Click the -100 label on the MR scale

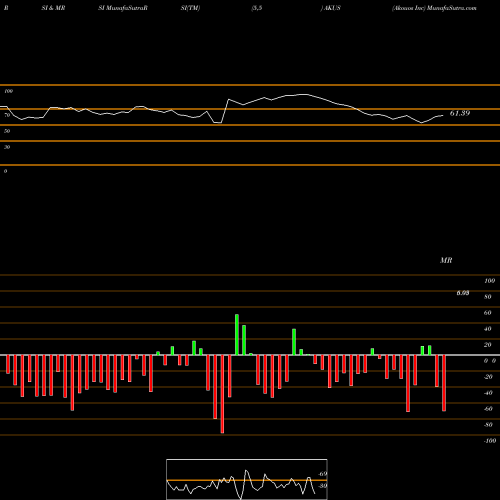tap(489, 441)
